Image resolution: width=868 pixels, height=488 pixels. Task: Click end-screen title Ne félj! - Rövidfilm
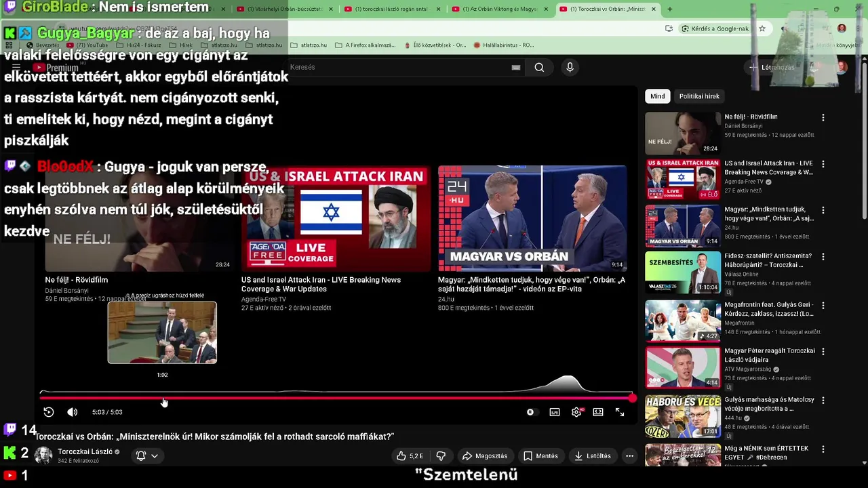pos(77,280)
